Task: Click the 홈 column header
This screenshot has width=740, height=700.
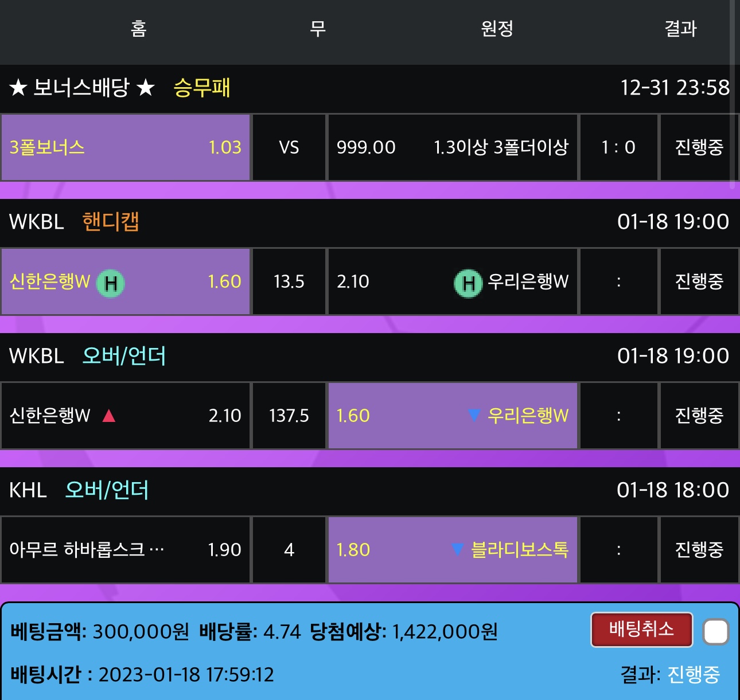Action: pos(139,28)
